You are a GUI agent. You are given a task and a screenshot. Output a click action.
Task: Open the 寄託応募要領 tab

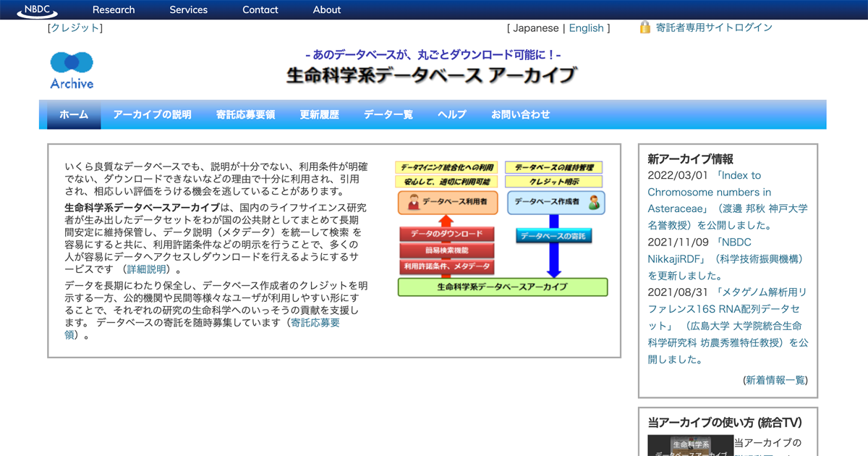pyautogui.click(x=245, y=114)
